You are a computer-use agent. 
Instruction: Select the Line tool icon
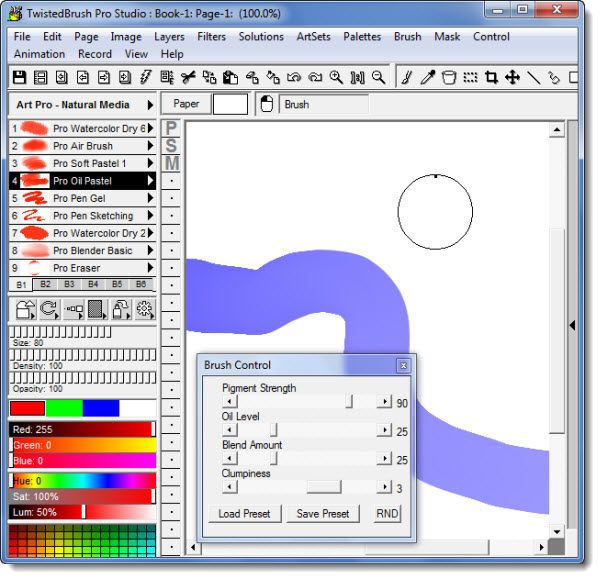click(533, 78)
